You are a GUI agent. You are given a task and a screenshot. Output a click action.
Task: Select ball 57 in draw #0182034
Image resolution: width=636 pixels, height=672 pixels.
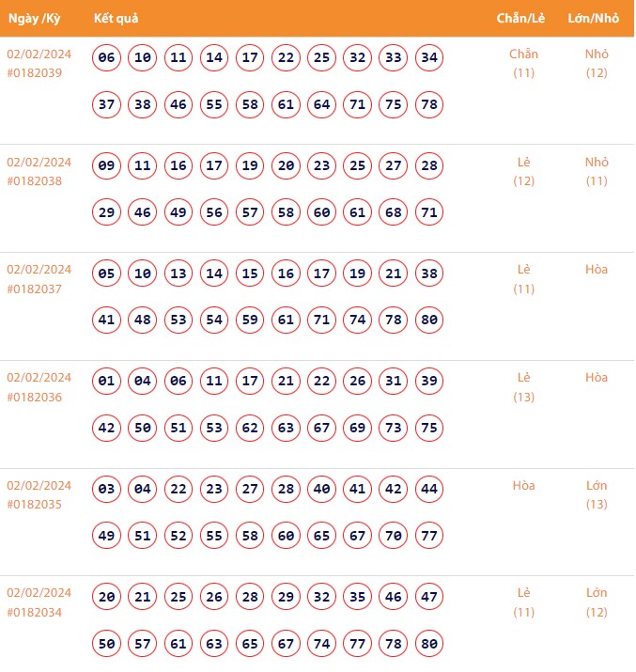pos(143,644)
